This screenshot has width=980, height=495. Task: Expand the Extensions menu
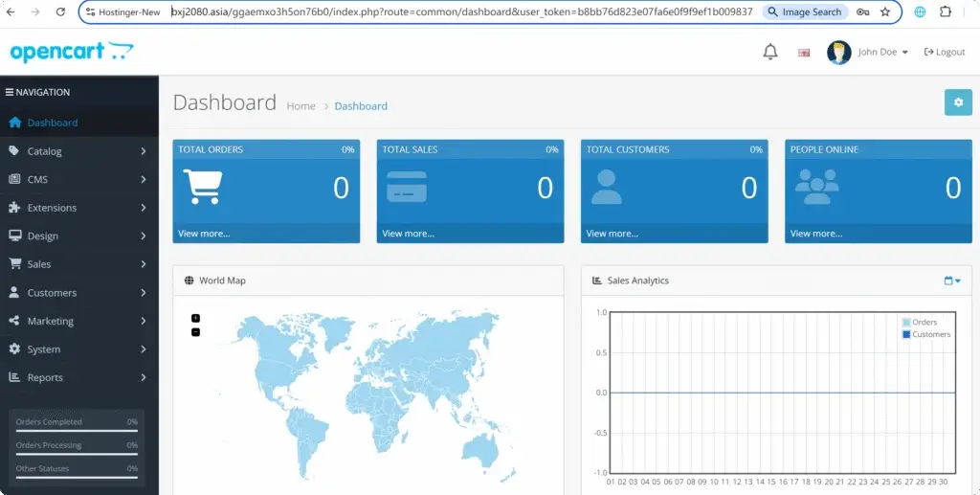click(x=78, y=208)
